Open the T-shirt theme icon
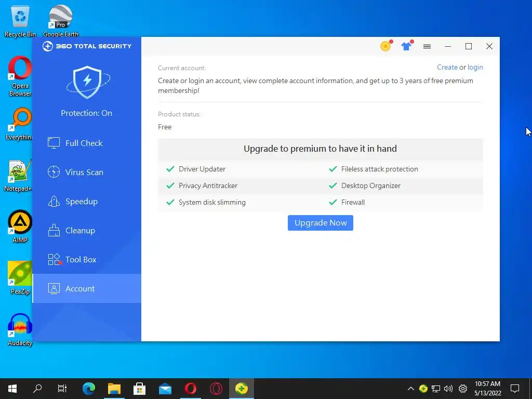Screen dimensions: 532x399 click(406, 46)
